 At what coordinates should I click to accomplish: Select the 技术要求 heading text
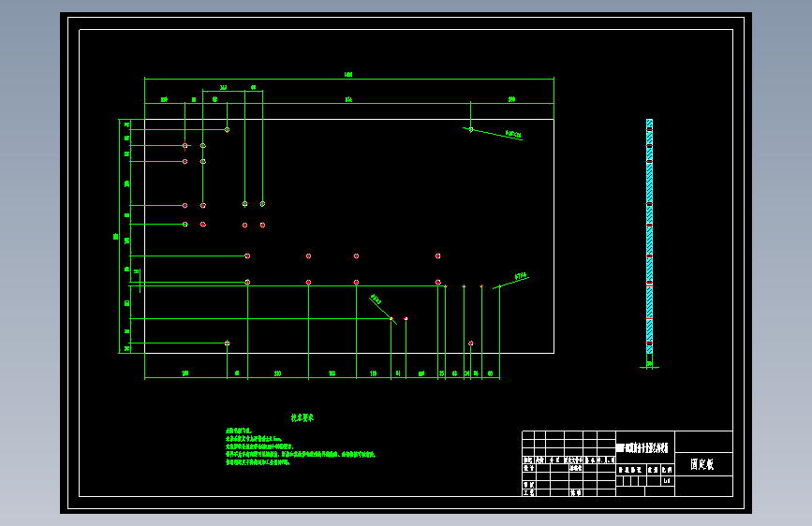coord(302,417)
